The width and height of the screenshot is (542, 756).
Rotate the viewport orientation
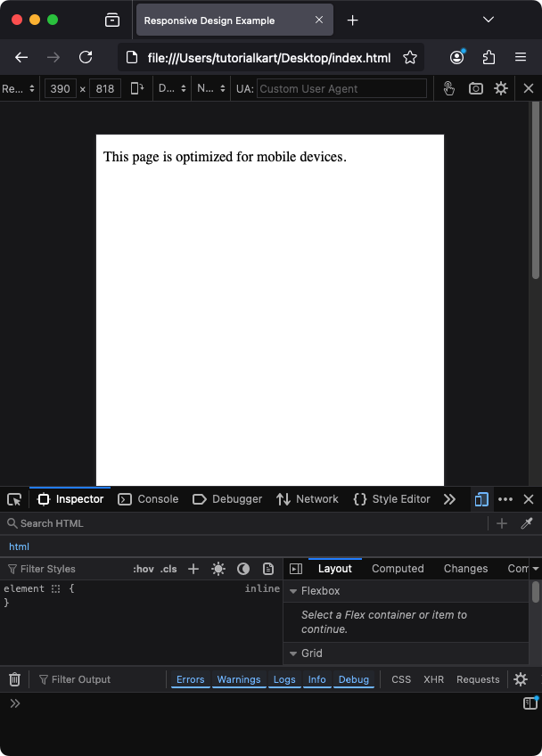(x=137, y=88)
